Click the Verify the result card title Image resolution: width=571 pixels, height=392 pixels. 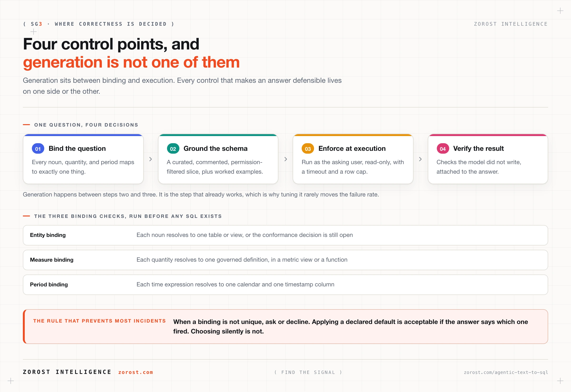pyautogui.click(x=478, y=149)
